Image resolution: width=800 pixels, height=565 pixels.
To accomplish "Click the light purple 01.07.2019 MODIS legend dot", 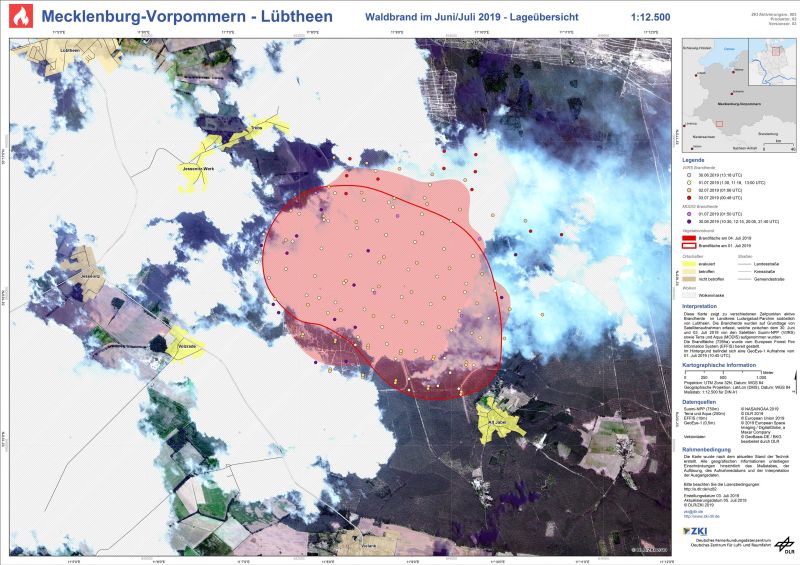I will tap(687, 213).
